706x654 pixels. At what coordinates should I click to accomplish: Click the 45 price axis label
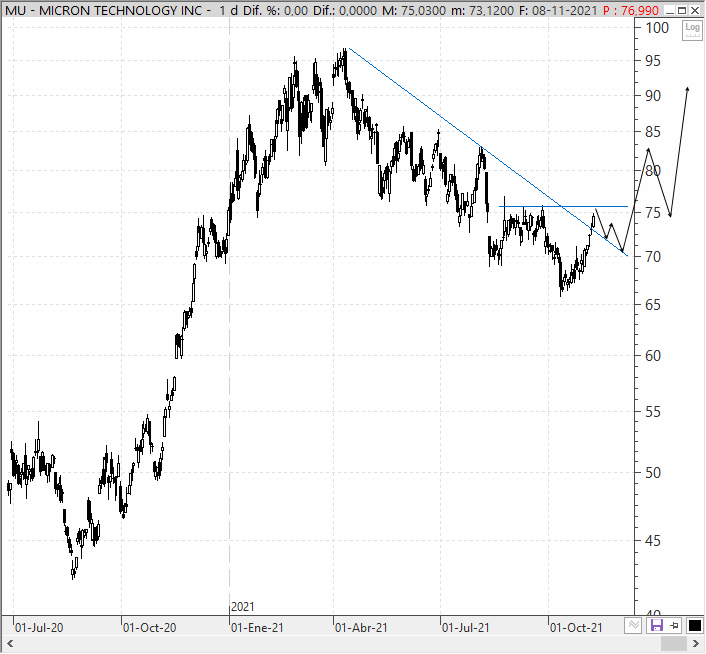point(653,540)
